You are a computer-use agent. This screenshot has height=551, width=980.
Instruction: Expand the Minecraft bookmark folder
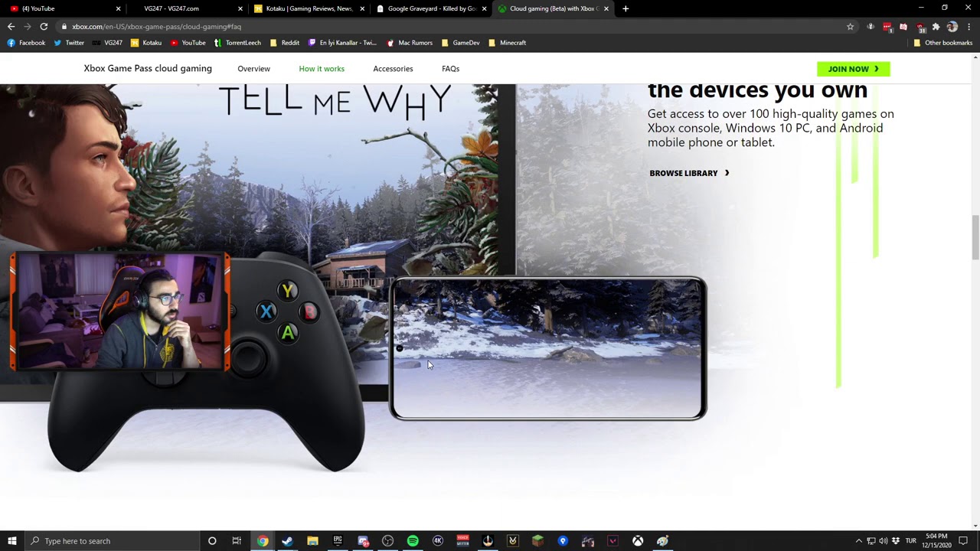(507, 43)
